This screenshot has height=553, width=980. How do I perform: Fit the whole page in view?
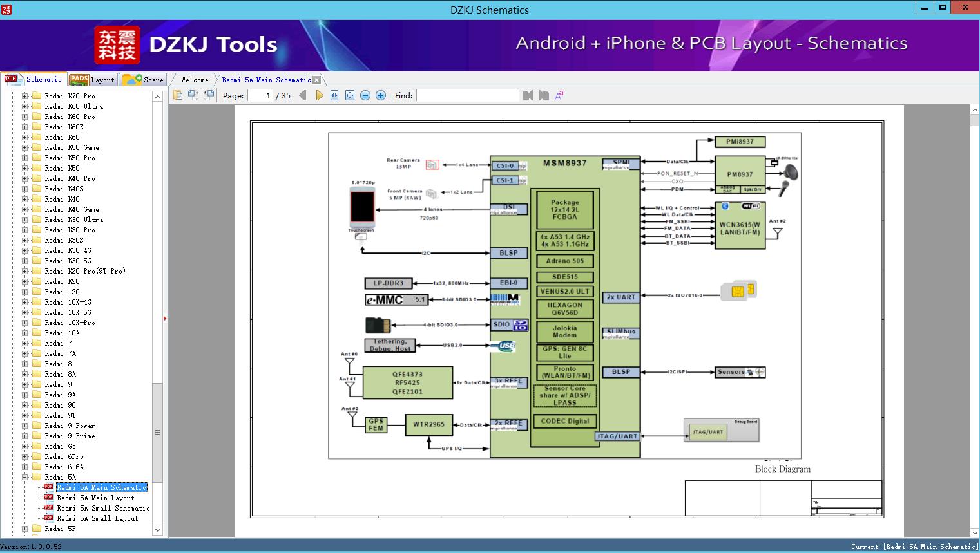[350, 95]
